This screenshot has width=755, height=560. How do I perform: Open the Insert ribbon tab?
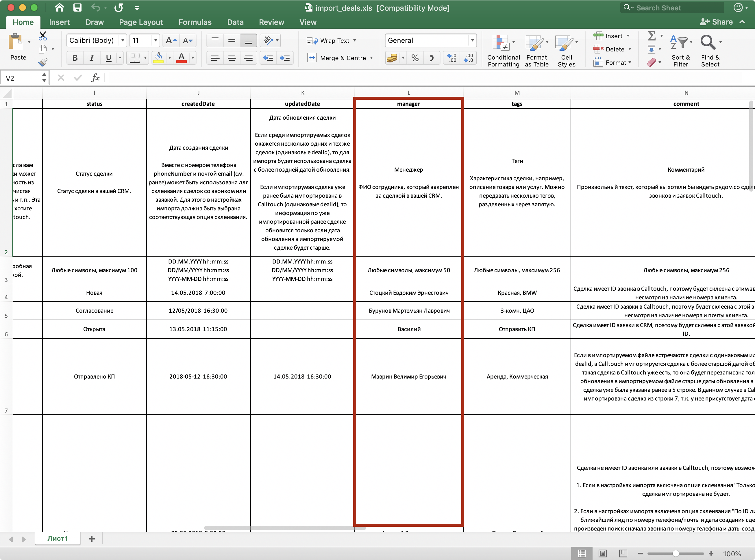59,22
